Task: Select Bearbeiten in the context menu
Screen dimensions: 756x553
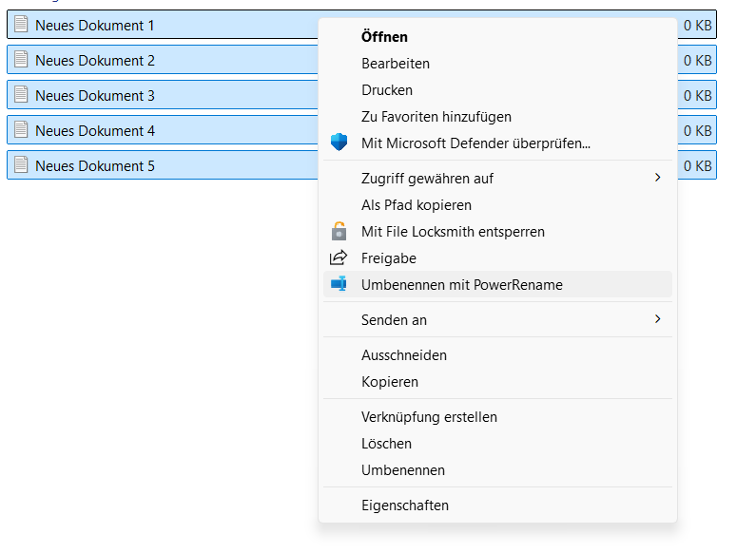Action: tap(396, 64)
